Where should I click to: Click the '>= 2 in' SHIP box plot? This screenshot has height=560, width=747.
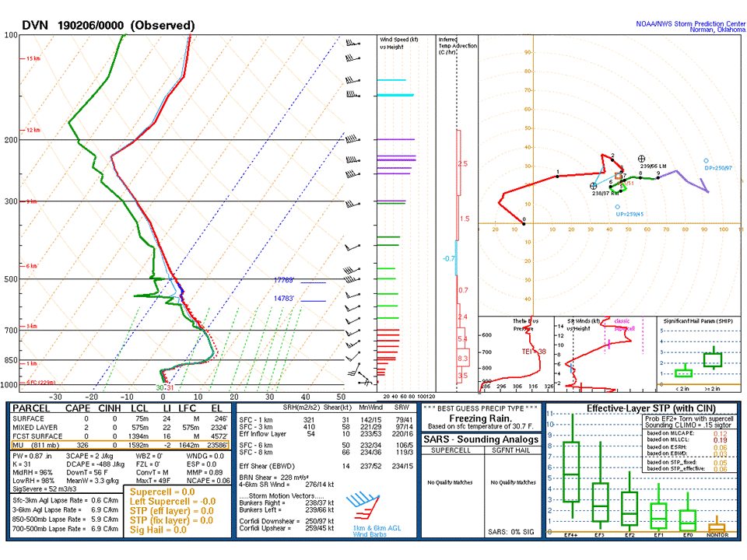point(713,359)
